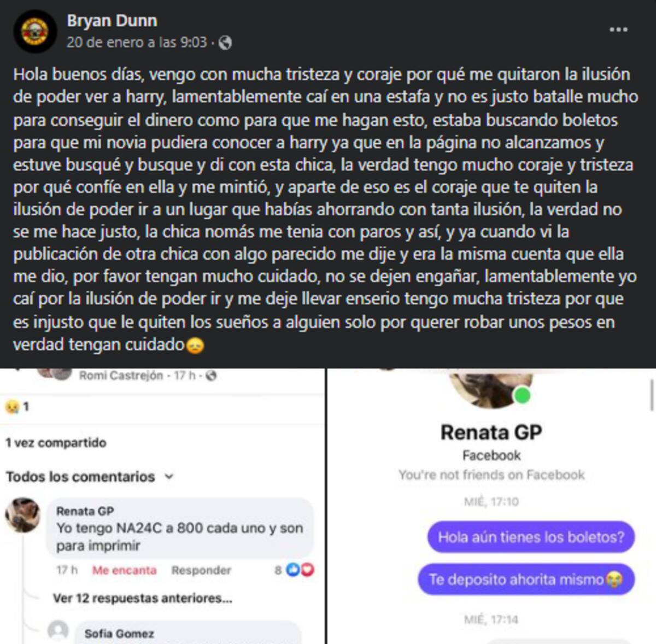The width and height of the screenshot is (656, 644).
Task: Open the three-dot post options menu
Action: tap(618, 30)
